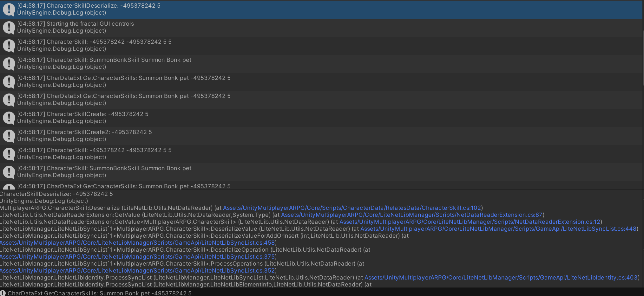The height and width of the screenshot is (296, 644).
Task: Open LiteNetLibIdentity.cs:403 link
Action: [x=501, y=278]
